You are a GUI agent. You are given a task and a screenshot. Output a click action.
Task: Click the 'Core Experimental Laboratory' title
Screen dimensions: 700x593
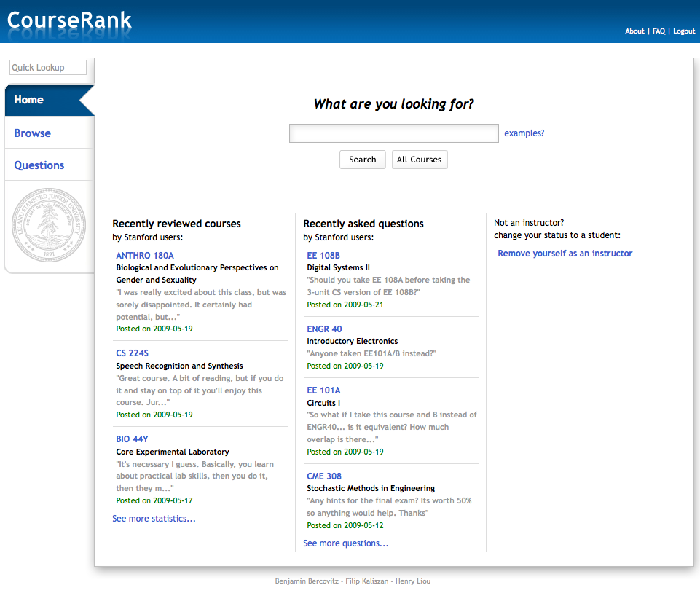pyautogui.click(x=173, y=452)
